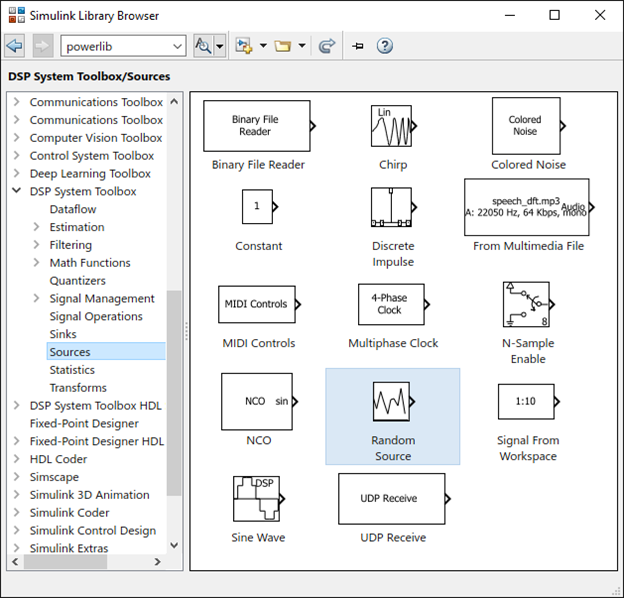624x598 pixels.
Task: Expand the Simscape library node
Action: 17,477
